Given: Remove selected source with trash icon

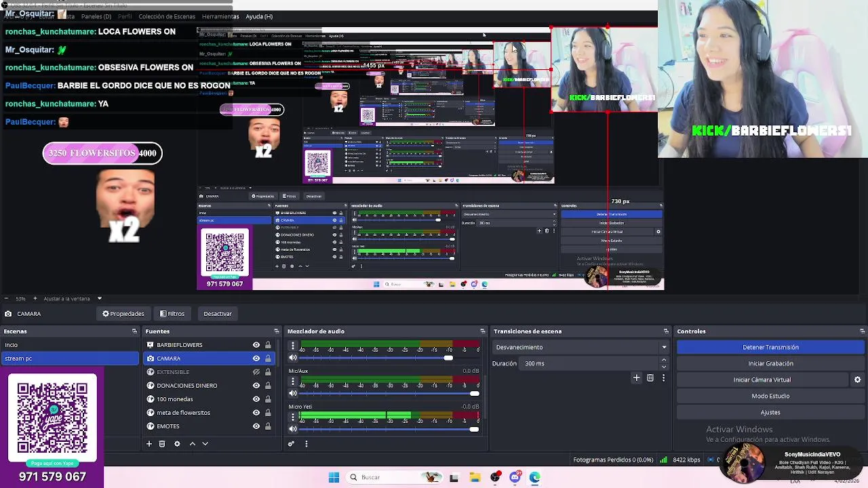Looking at the screenshot, I should [162, 444].
